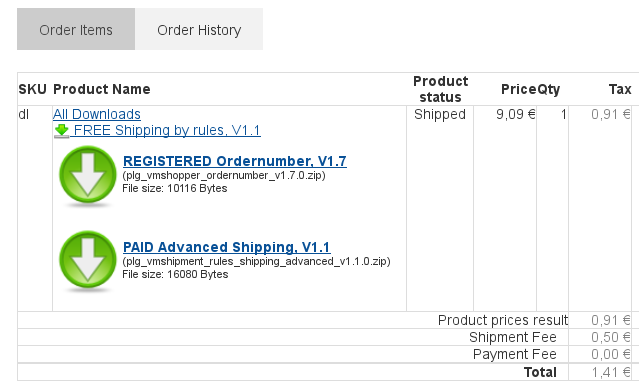Open REGISTERED Ordernumber, V1.7 link
The image size is (639, 392).
[235, 161]
